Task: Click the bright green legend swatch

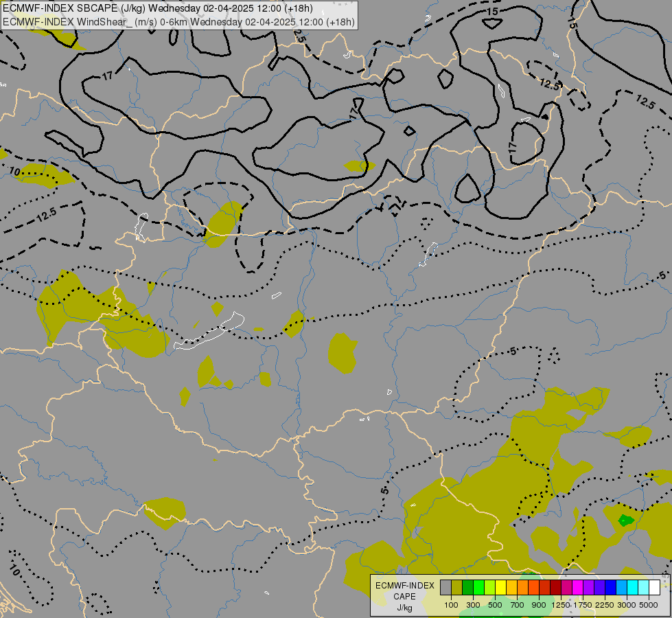Action: click(478, 587)
